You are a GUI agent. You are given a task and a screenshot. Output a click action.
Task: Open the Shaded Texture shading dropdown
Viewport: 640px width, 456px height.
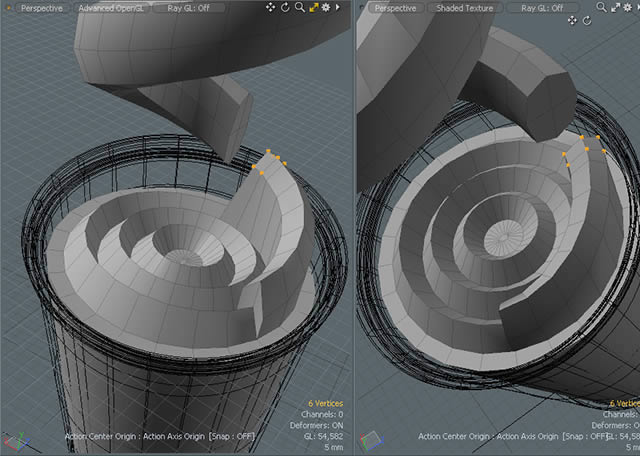click(x=464, y=8)
